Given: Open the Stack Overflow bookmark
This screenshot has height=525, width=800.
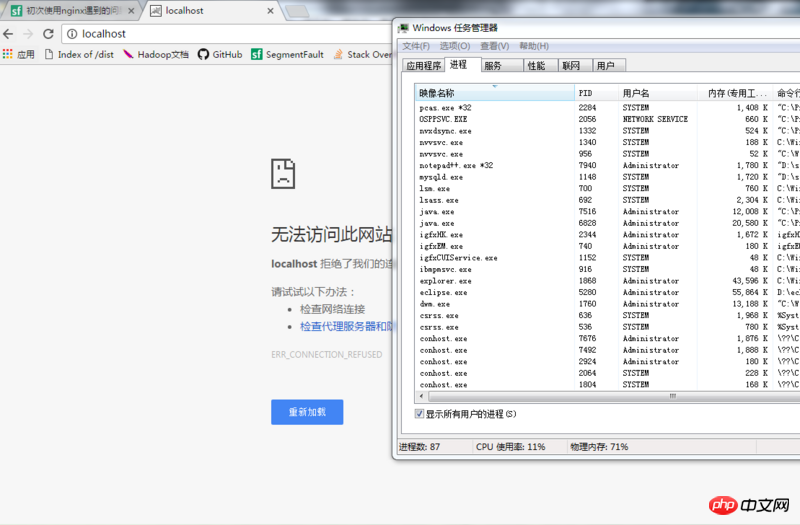Looking at the screenshot, I should (362, 54).
